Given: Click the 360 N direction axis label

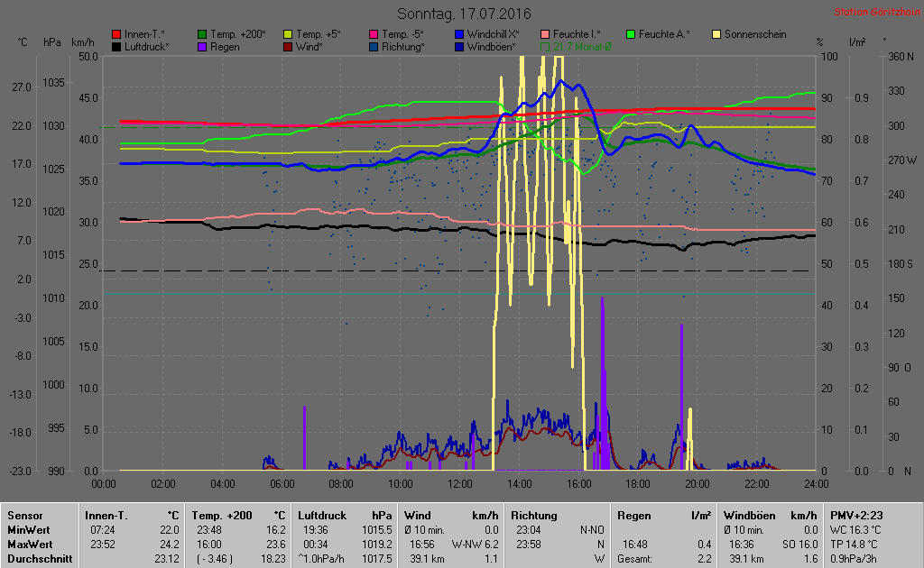Looking at the screenshot, I should [x=901, y=57].
